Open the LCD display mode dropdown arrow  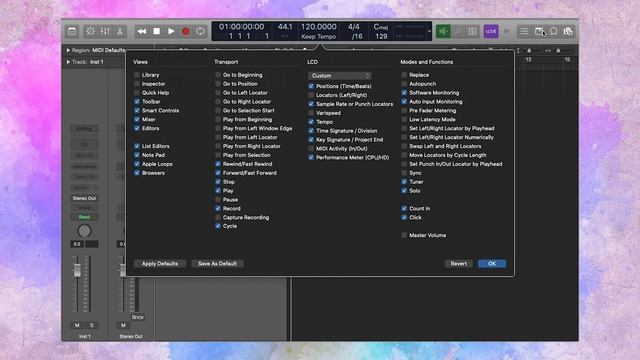[429, 31]
